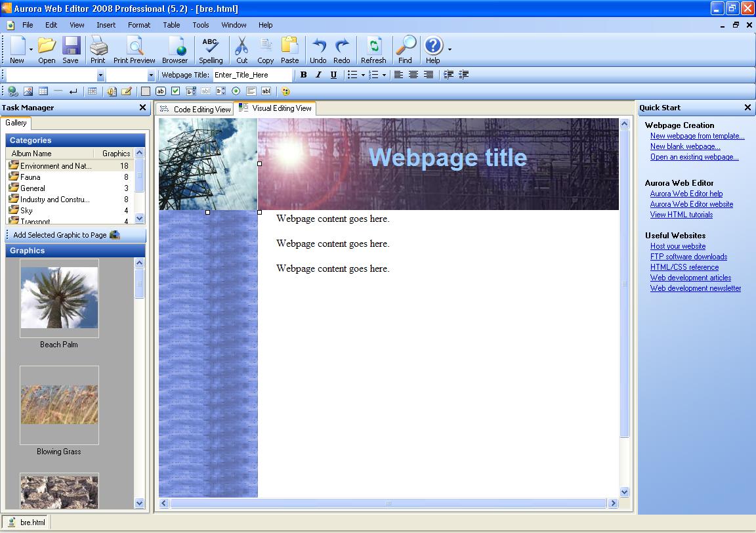756x533 pixels.
Task: Toggle right text alignment
Action: tap(428, 75)
